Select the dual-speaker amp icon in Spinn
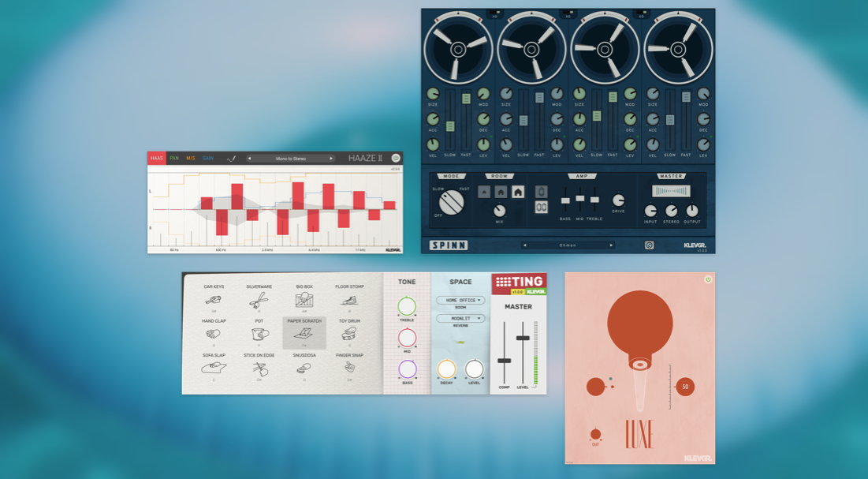 pos(542,208)
